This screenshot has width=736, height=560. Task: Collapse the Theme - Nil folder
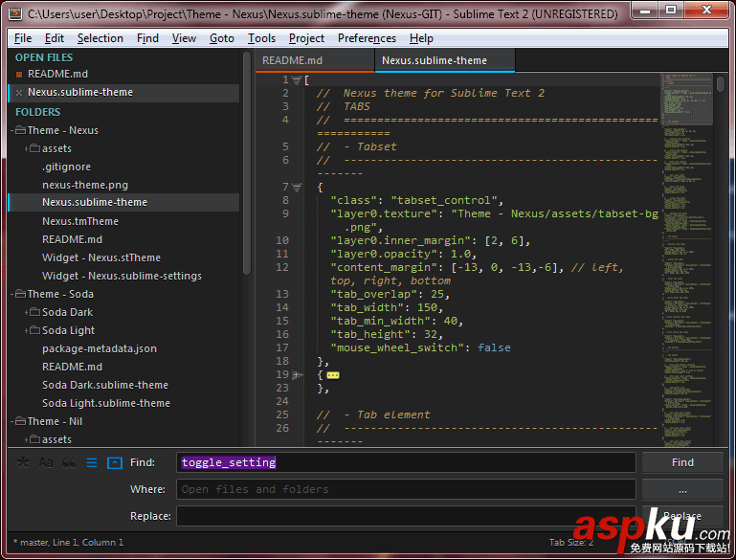pyautogui.click(x=12, y=421)
